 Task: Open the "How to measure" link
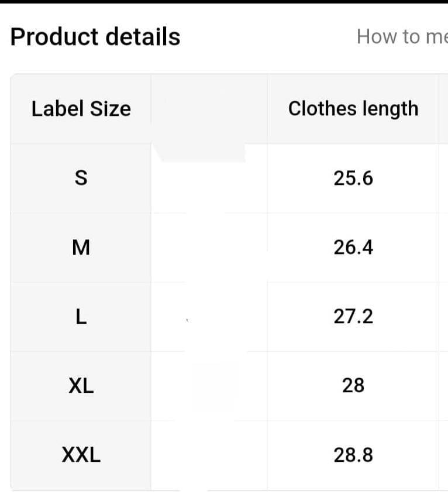click(402, 36)
